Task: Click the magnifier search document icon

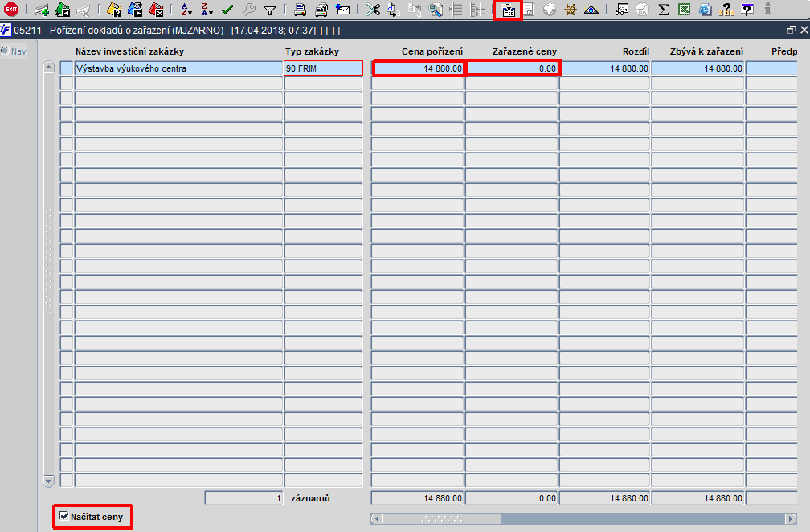Action: (436, 10)
